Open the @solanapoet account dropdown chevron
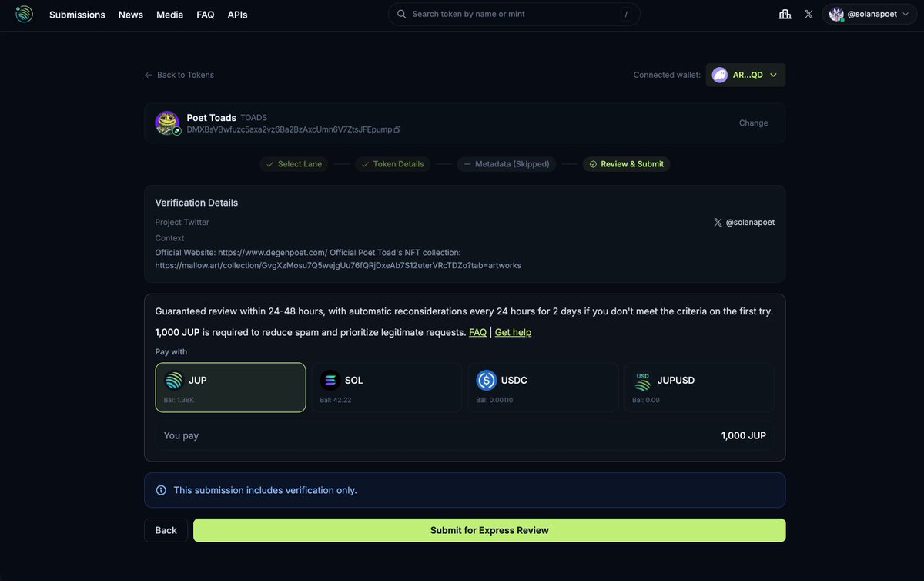 click(x=906, y=14)
